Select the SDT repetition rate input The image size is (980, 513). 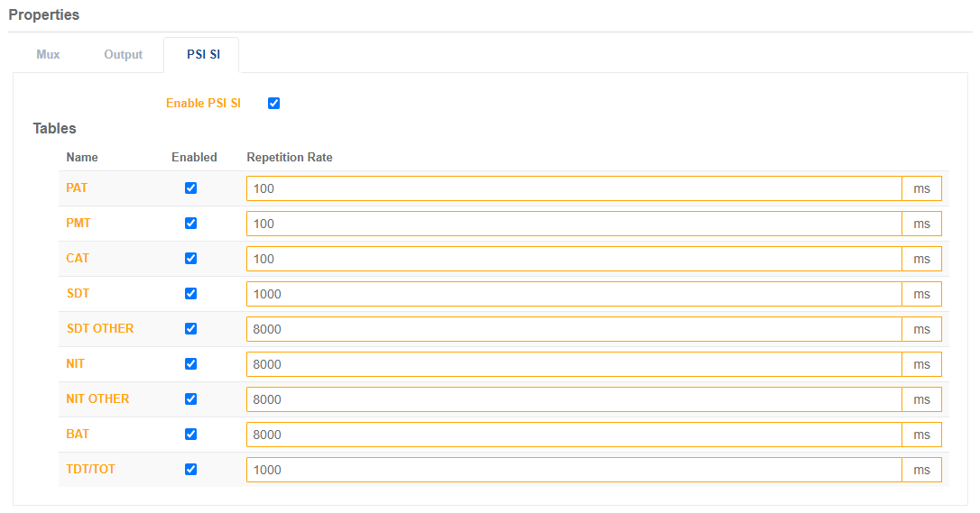point(573,294)
